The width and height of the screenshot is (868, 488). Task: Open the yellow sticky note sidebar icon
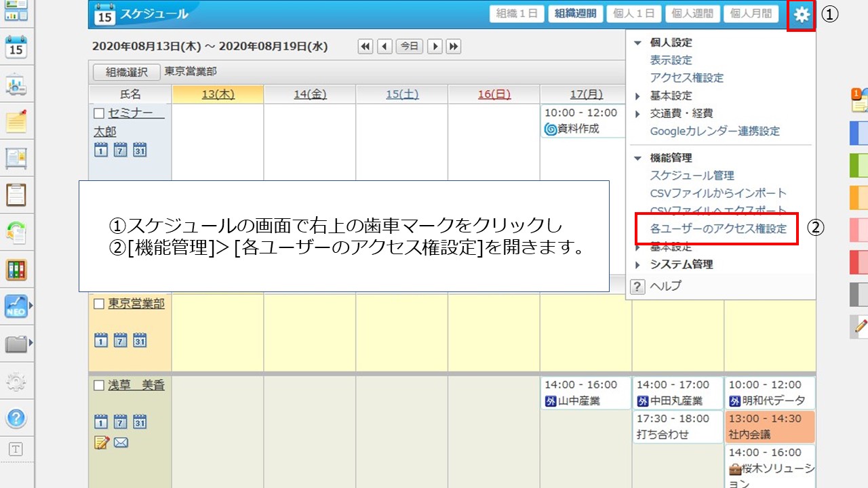coord(16,121)
